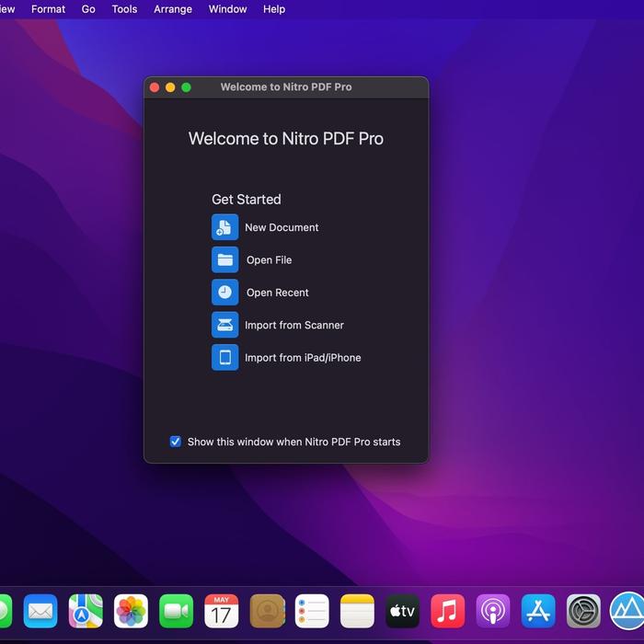Launch Mail from the Dock
644x644 pixels.
tap(40, 611)
